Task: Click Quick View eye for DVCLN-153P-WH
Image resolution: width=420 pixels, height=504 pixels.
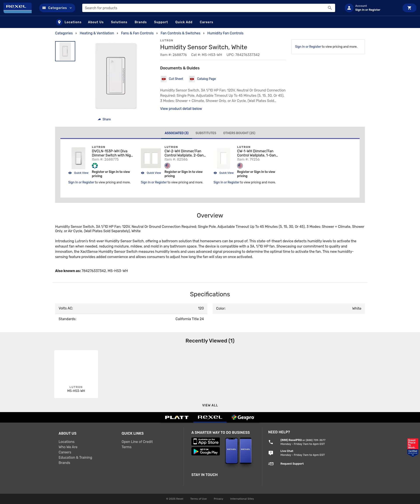Action: point(70,173)
